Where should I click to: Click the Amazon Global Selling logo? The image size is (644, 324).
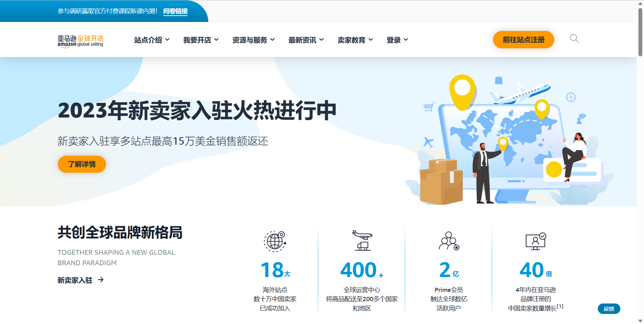[80, 41]
